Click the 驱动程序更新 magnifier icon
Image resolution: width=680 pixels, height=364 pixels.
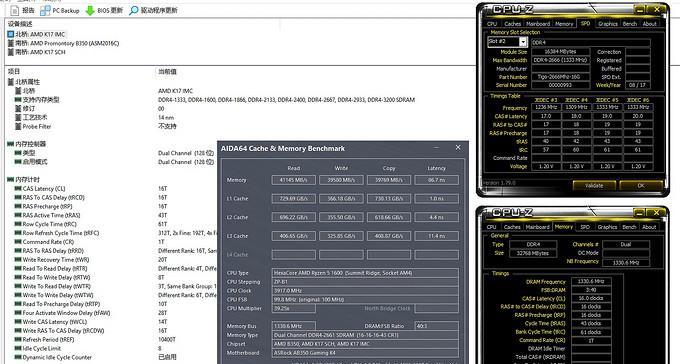click(134, 10)
